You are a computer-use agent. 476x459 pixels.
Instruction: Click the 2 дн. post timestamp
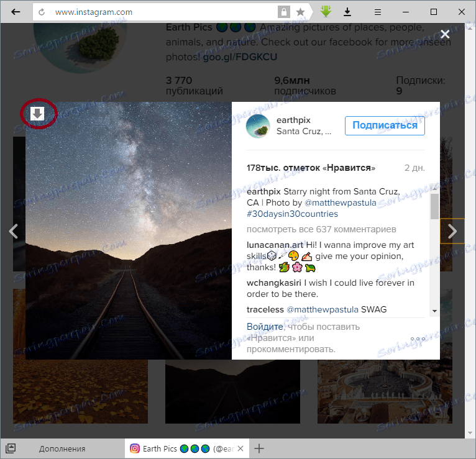tap(414, 168)
